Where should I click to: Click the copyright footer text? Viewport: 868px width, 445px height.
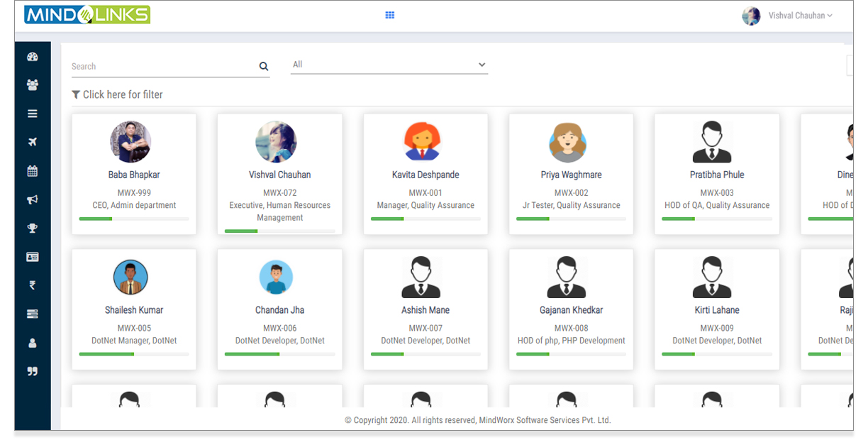tap(477, 420)
